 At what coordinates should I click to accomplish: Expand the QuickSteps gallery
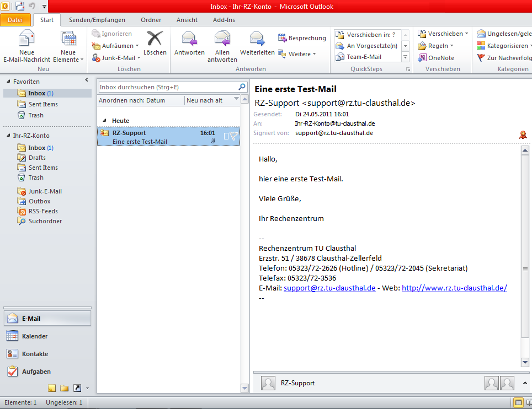tap(406, 57)
